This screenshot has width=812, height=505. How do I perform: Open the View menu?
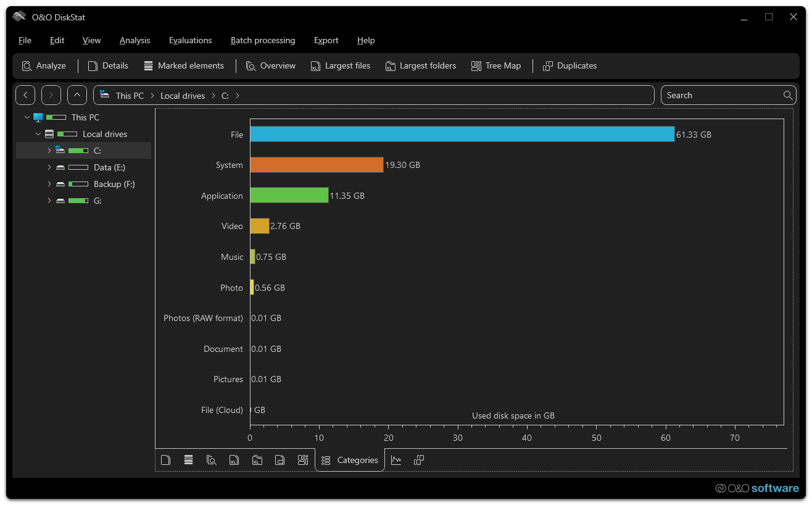(91, 40)
